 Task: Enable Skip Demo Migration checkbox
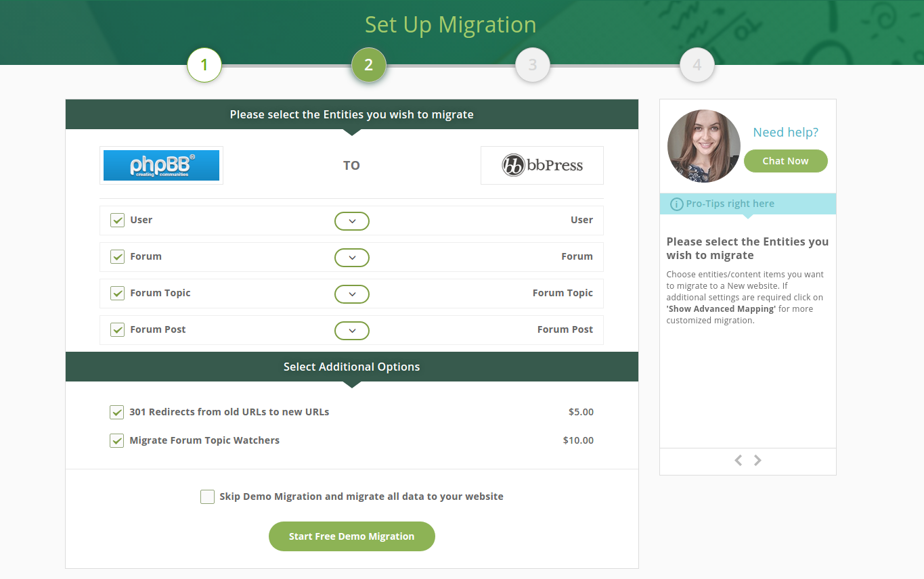tap(207, 496)
